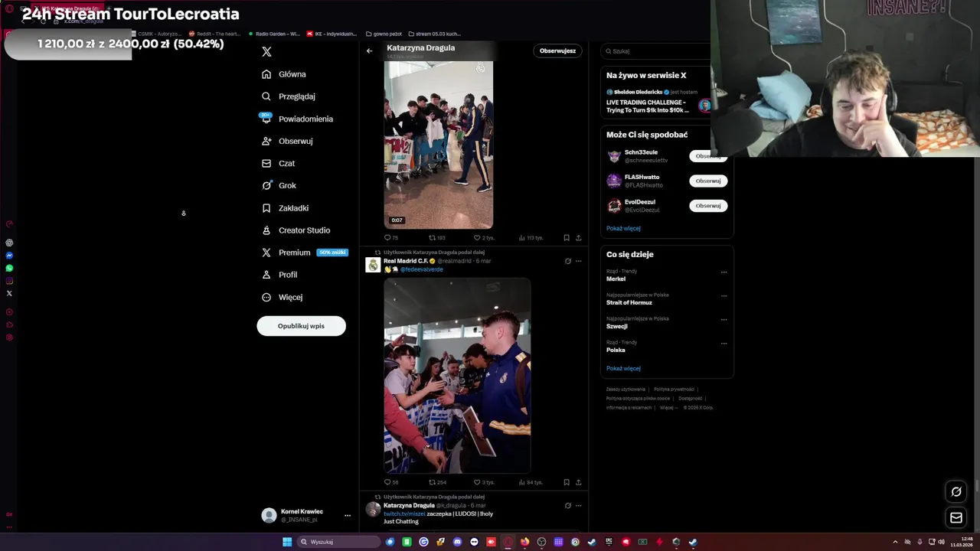Like Real Madrid post with 3 tys. likes
Image resolution: width=980 pixels, height=551 pixels.
pyautogui.click(x=484, y=483)
